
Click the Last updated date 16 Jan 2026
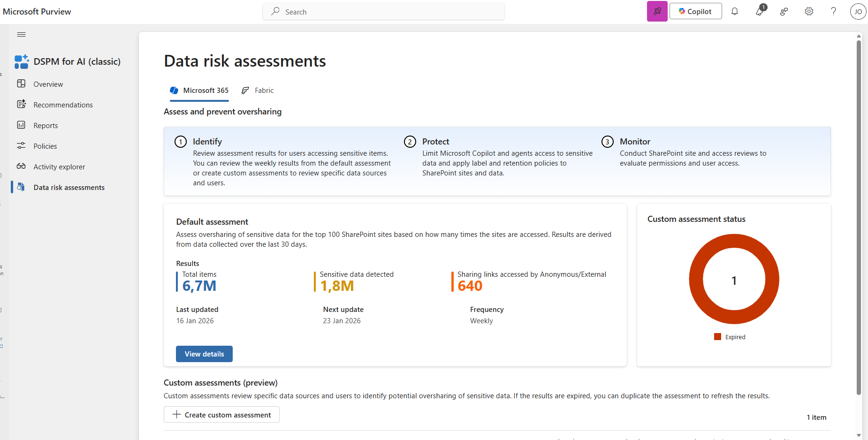click(195, 321)
